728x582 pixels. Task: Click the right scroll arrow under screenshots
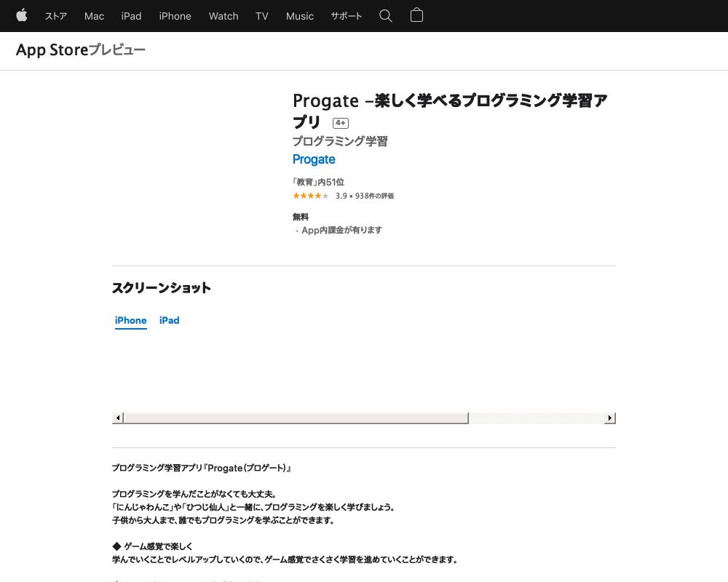tap(610, 418)
